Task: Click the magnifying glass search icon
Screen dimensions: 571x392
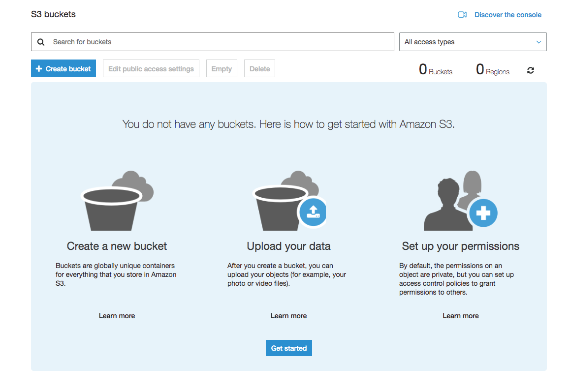Action: tap(41, 42)
